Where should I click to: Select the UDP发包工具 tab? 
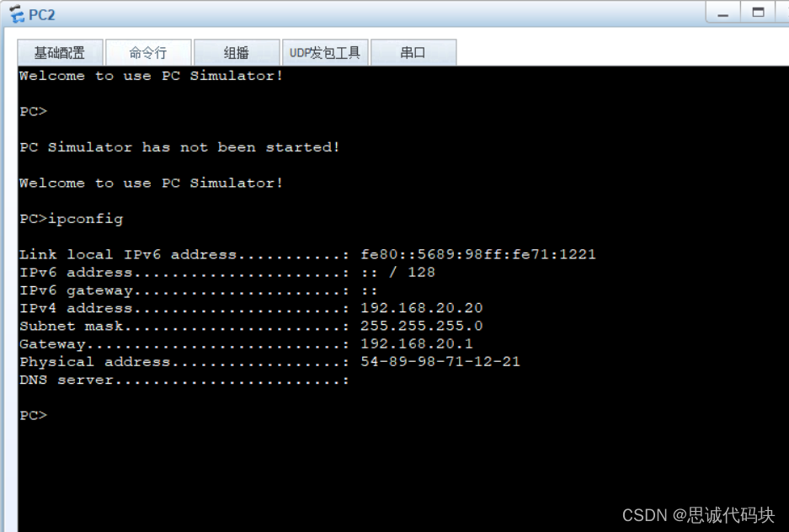tap(325, 52)
